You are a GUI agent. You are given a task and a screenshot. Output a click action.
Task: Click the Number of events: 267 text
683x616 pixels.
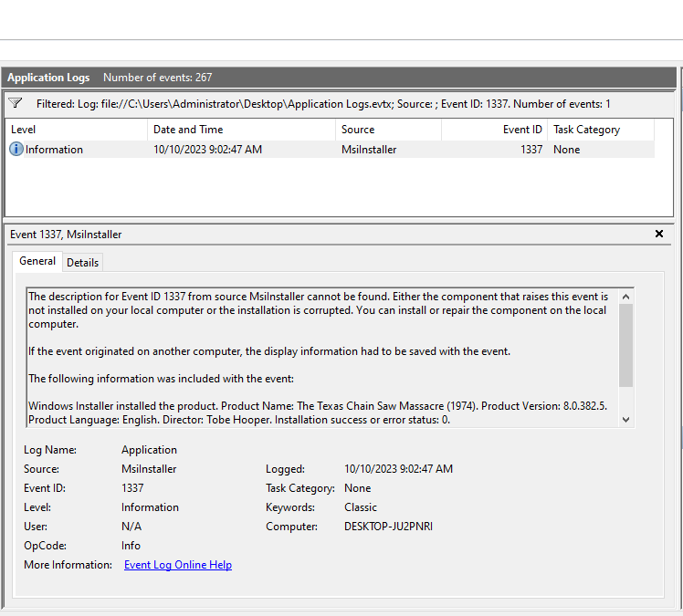pyautogui.click(x=158, y=78)
